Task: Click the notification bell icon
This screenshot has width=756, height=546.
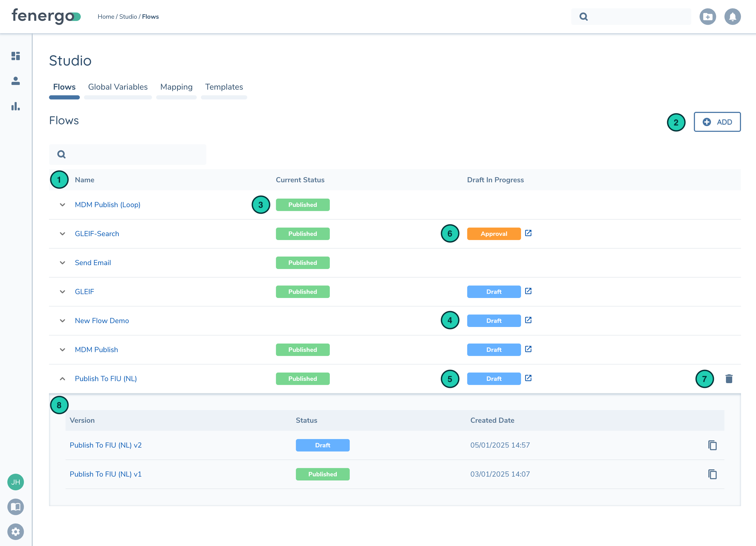Action: click(x=732, y=17)
